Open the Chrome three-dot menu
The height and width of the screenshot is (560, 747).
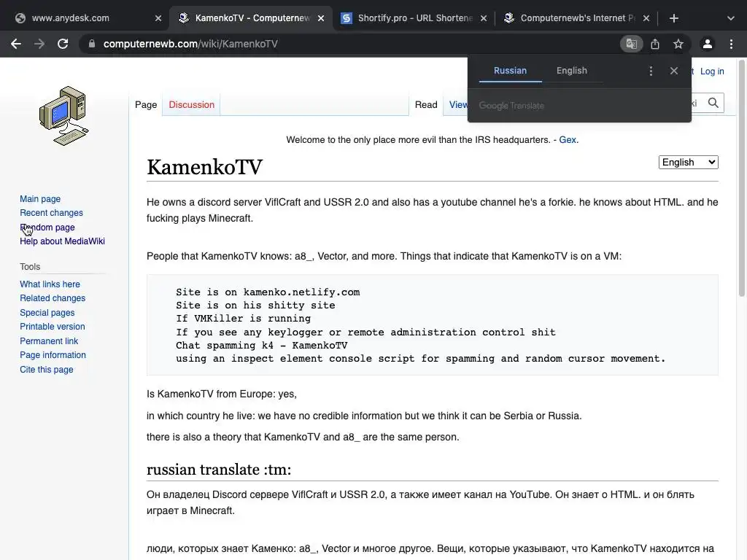[731, 44]
